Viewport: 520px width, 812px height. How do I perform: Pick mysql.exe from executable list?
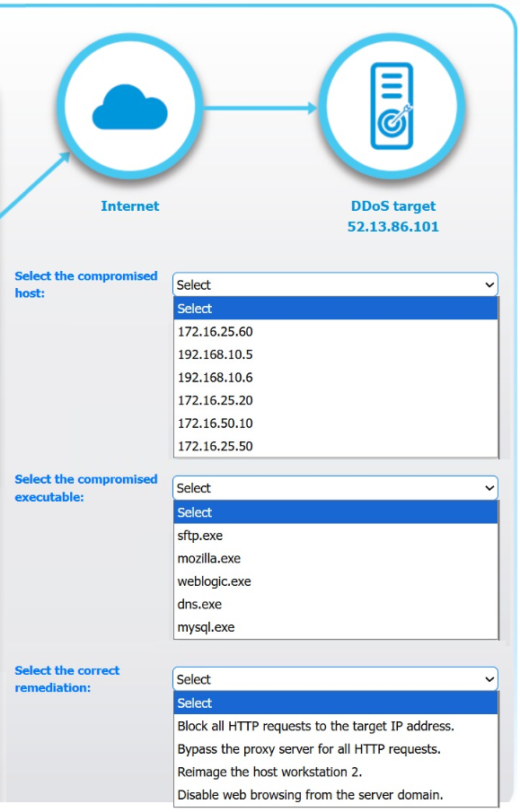tap(335, 627)
